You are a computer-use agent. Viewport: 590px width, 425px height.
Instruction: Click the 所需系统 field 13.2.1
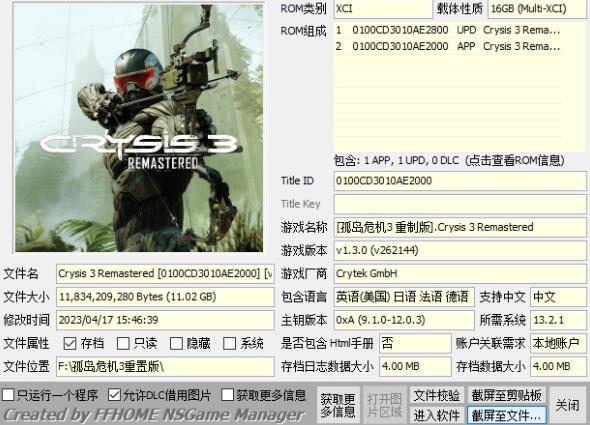point(558,320)
